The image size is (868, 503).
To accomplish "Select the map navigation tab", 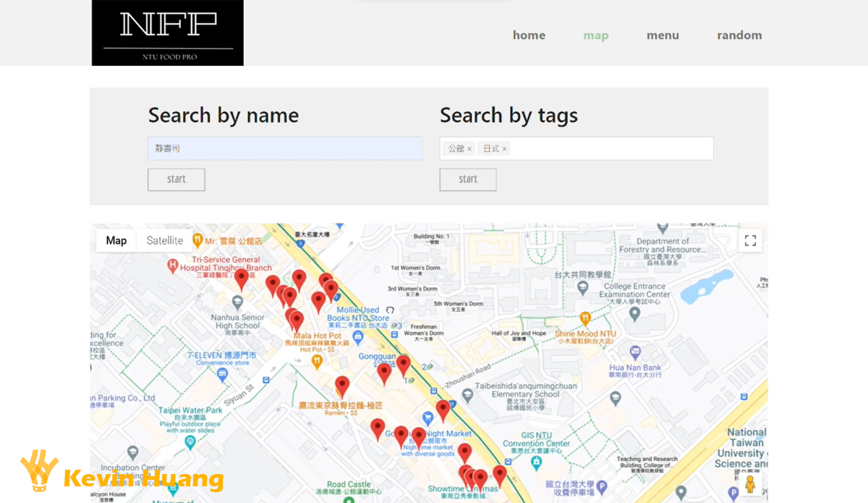I will (x=595, y=35).
